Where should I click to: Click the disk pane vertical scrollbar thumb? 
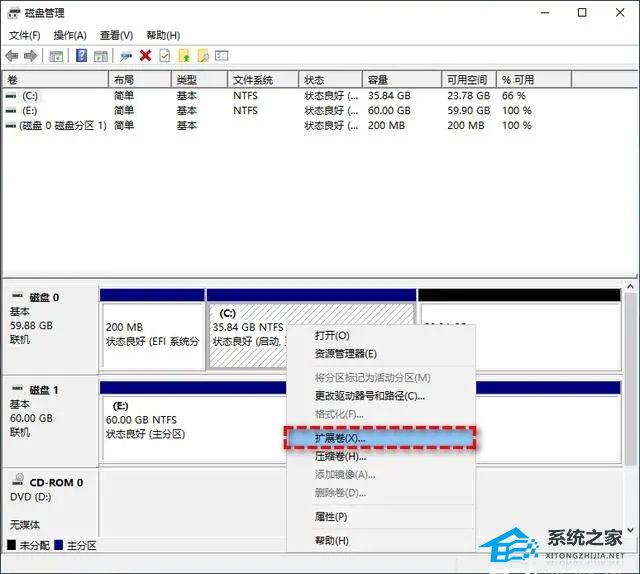(630, 378)
